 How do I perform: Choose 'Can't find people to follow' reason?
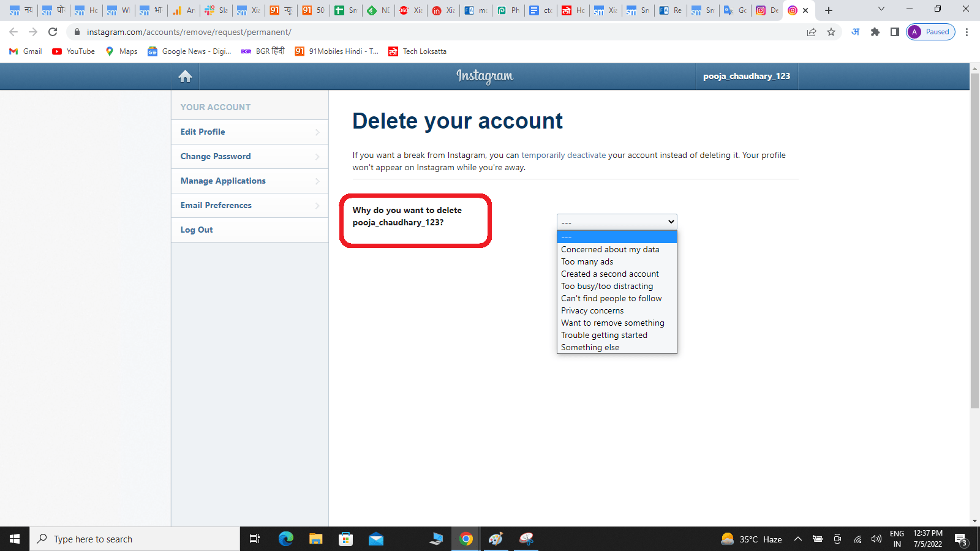point(617,298)
